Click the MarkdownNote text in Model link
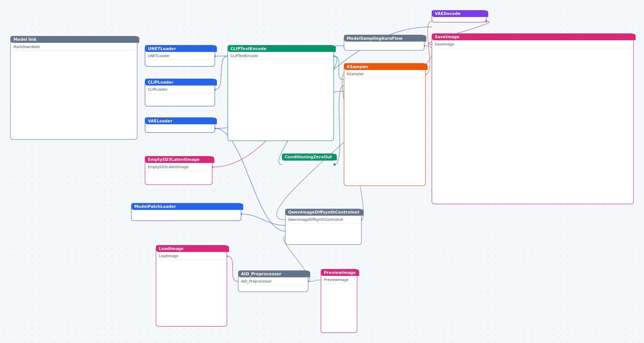 point(27,47)
